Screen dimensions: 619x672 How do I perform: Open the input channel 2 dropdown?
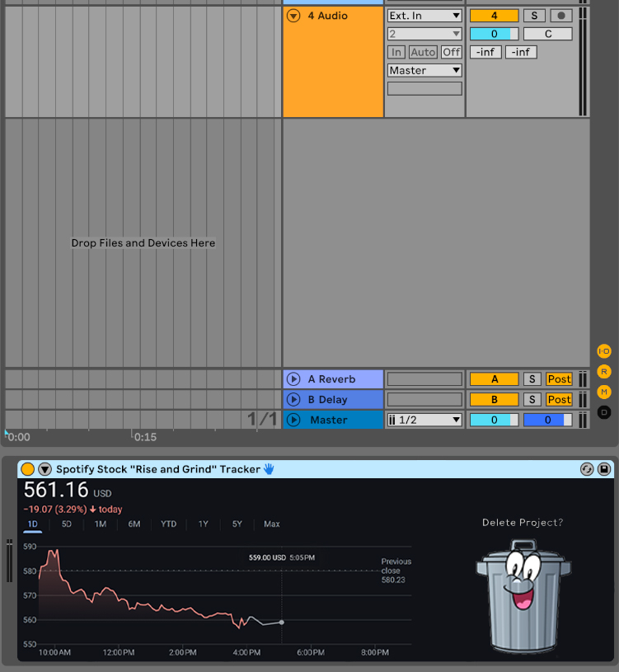pyautogui.click(x=424, y=34)
